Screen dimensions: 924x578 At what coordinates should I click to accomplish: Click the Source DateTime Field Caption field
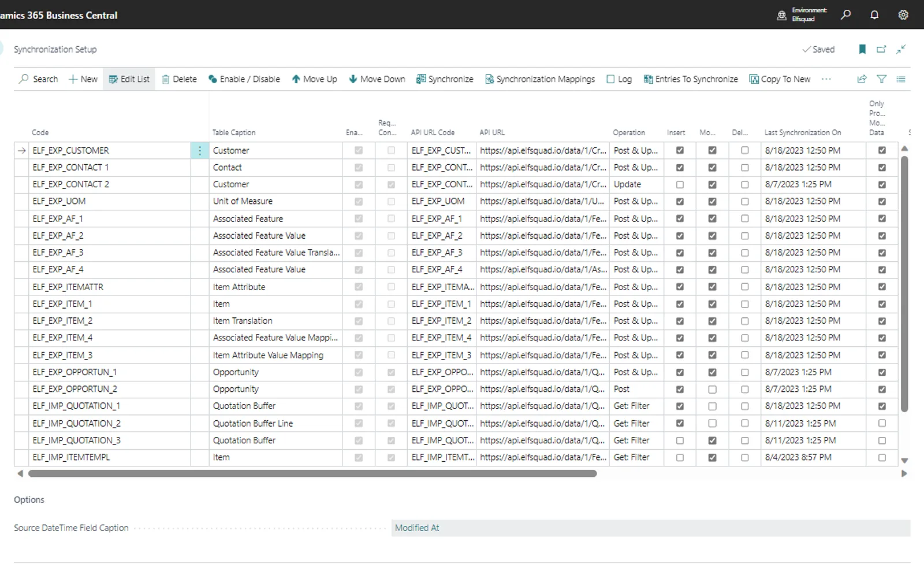coord(651,528)
